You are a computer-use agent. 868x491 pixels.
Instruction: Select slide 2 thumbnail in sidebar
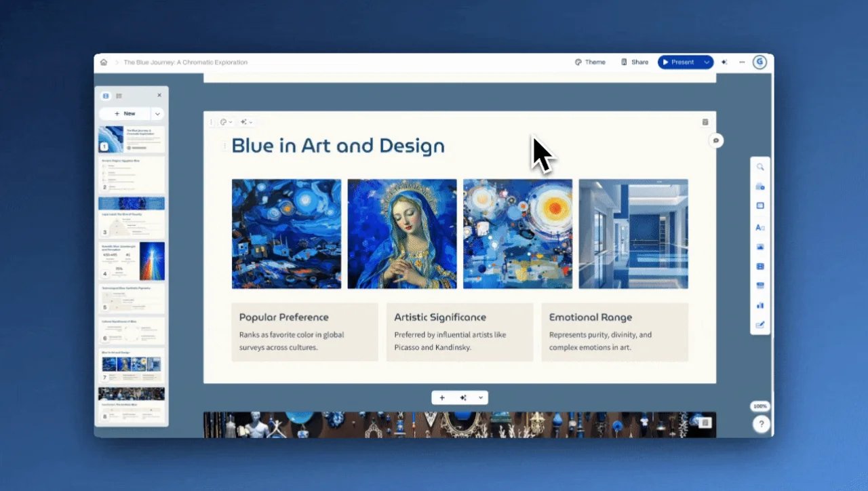point(132,174)
